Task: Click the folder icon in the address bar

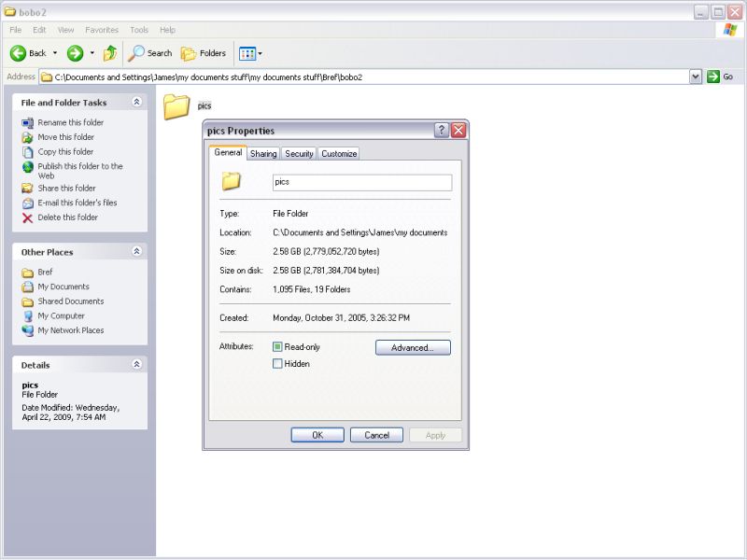Action: (47, 77)
